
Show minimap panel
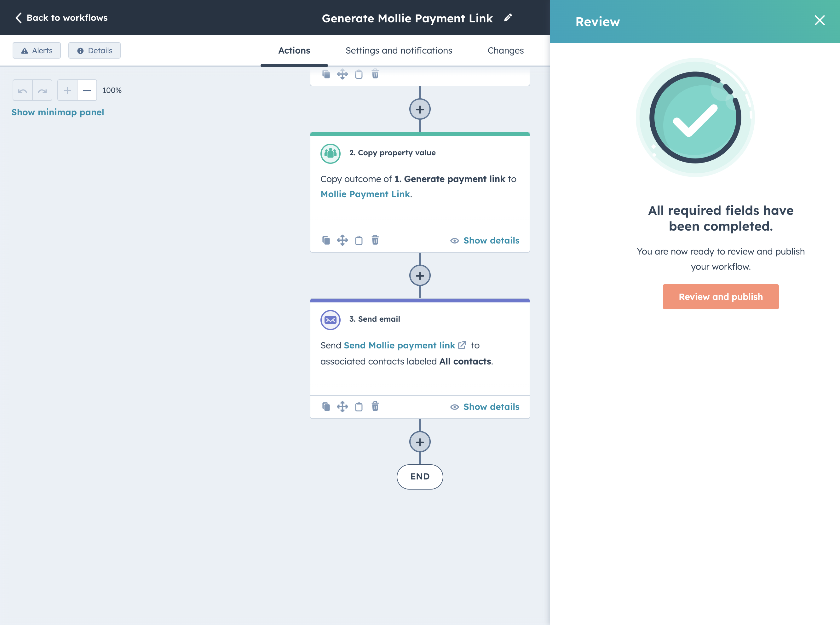click(58, 112)
